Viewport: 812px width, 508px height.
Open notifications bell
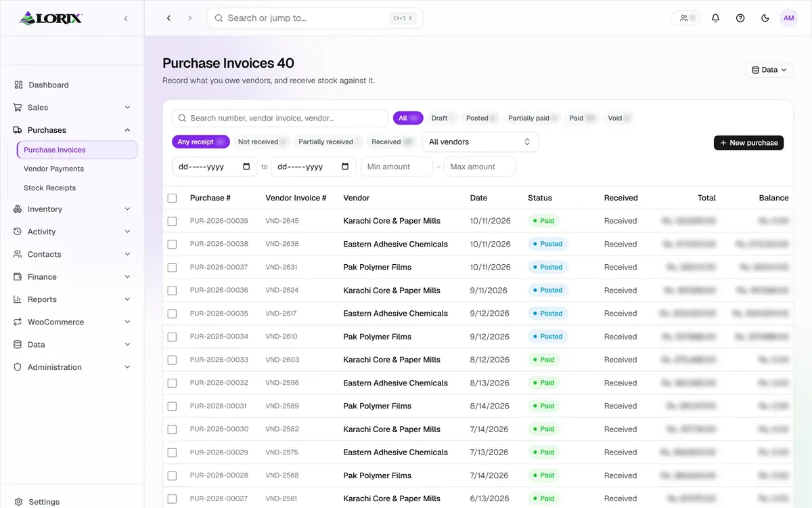coord(715,18)
